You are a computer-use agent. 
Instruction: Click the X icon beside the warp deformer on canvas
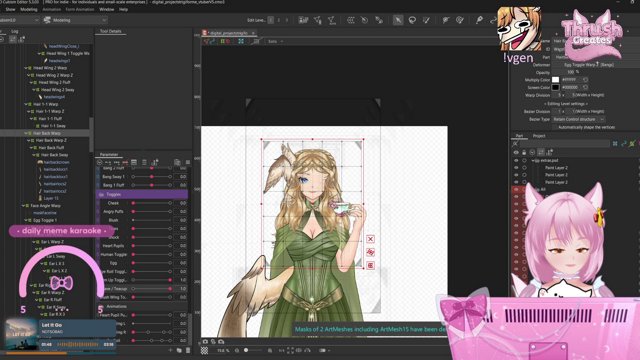(370, 239)
